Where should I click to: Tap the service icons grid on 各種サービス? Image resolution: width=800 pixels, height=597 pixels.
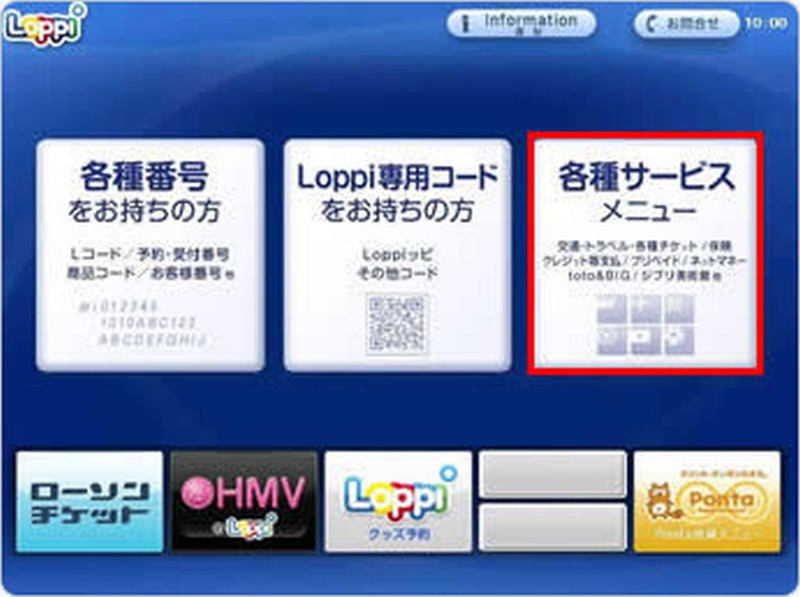645,325
